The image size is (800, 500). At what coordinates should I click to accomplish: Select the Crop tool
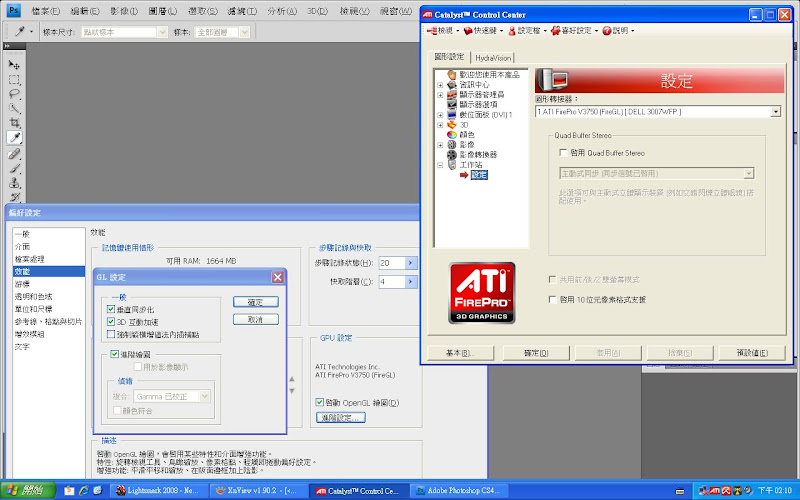point(14,123)
